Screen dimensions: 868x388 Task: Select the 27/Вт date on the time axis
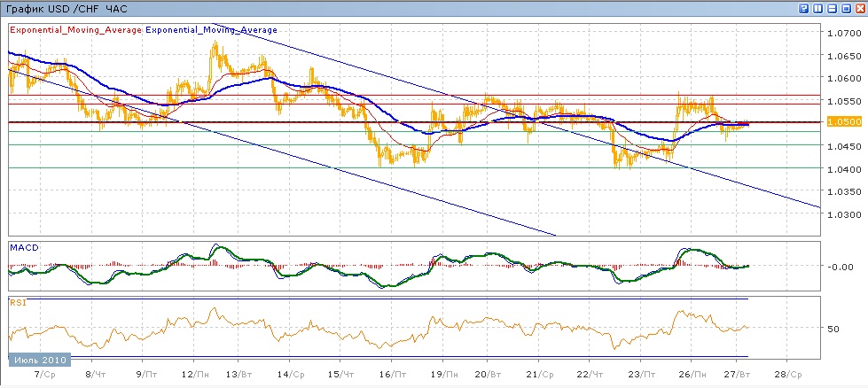pyautogui.click(x=739, y=374)
